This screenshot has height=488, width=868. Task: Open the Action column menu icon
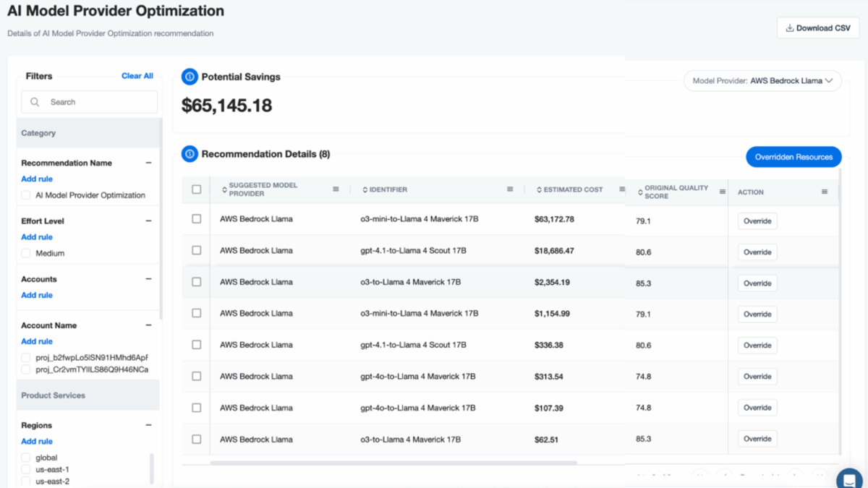point(825,192)
